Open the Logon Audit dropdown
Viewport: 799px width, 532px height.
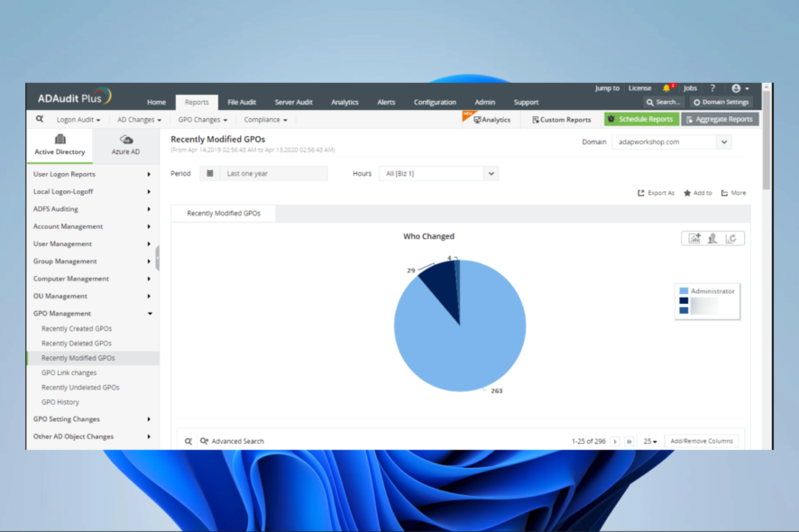pyautogui.click(x=78, y=120)
